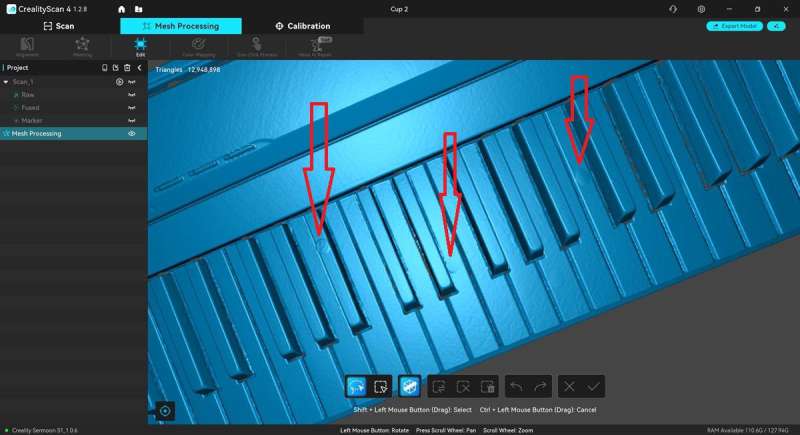Click the share button beside Export Model

(x=776, y=26)
